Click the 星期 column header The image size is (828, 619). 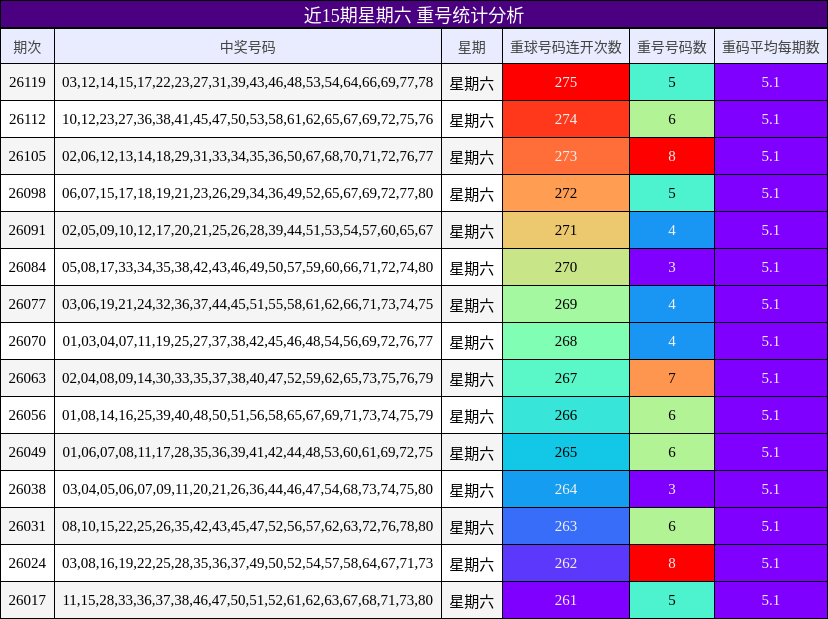point(472,46)
